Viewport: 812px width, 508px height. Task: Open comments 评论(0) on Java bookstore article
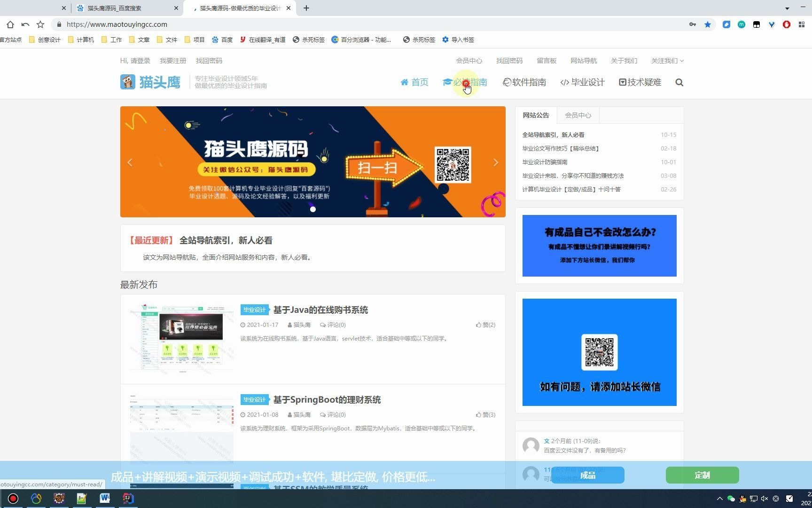[333, 325]
